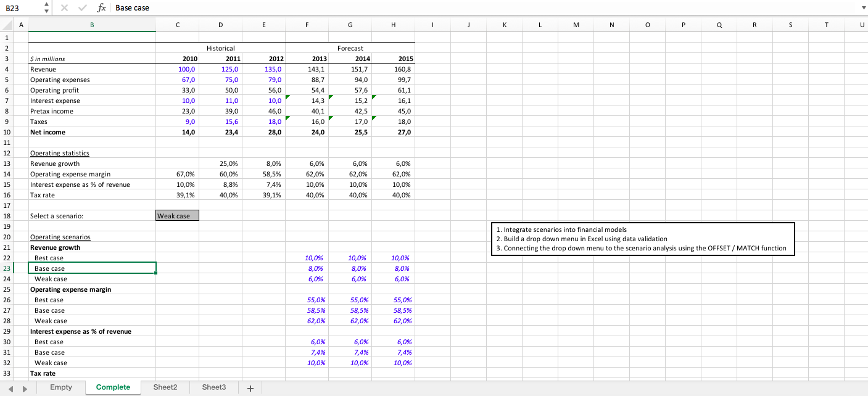Click the fx insert function icon
This screenshot has width=868, height=396.
pos(101,7)
